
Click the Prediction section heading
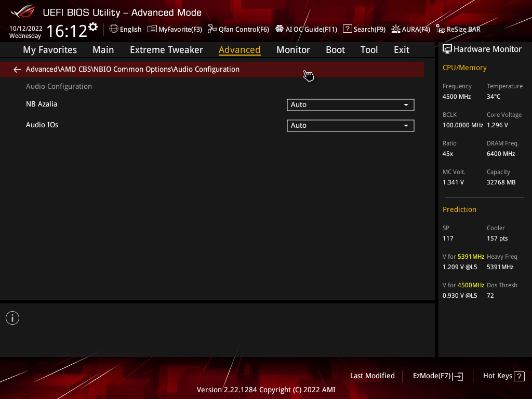459,210
